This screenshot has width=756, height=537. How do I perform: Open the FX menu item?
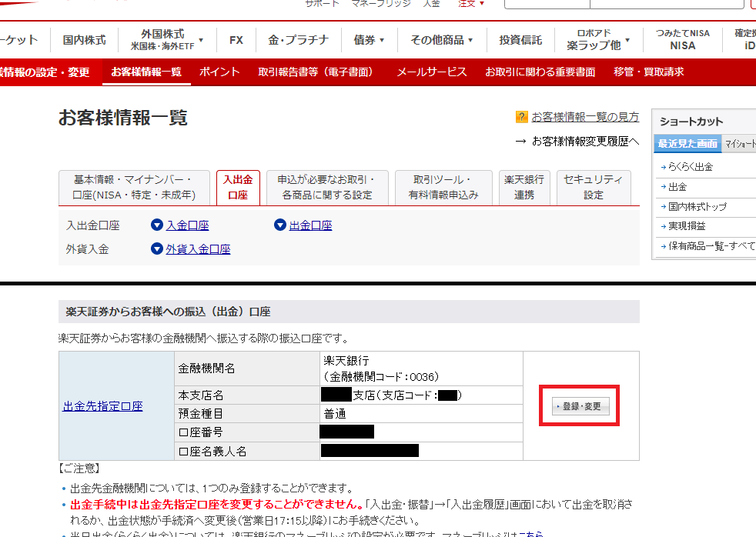[x=236, y=40]
